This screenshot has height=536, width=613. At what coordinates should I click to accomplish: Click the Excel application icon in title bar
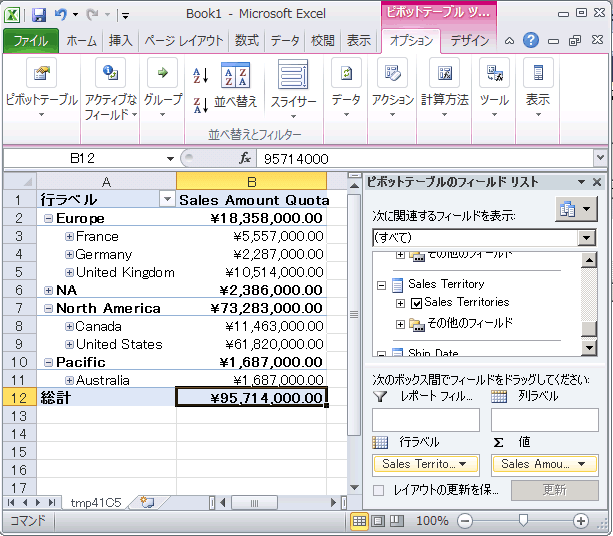pyautogui.click(x=13, y=15)
